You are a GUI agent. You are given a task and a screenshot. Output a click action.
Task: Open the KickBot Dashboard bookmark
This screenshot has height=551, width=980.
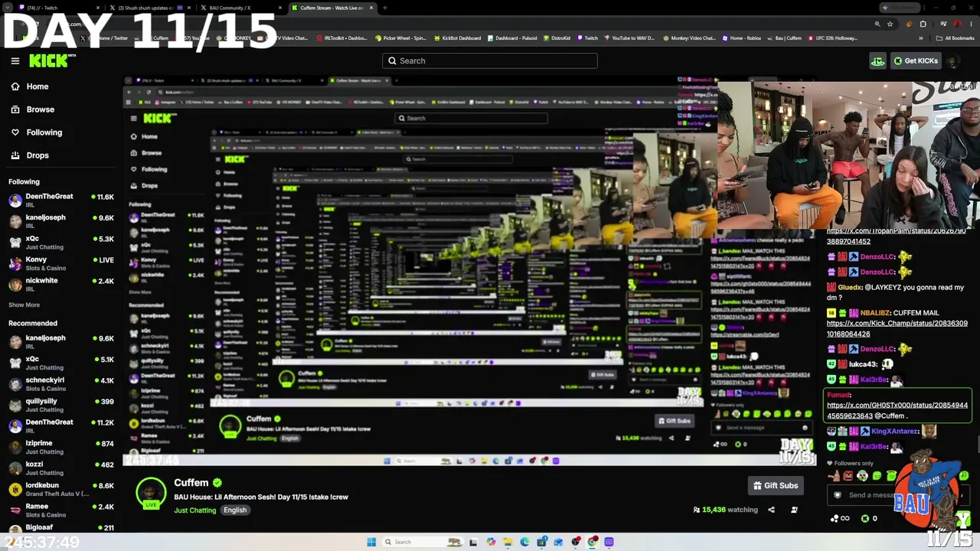456,38
